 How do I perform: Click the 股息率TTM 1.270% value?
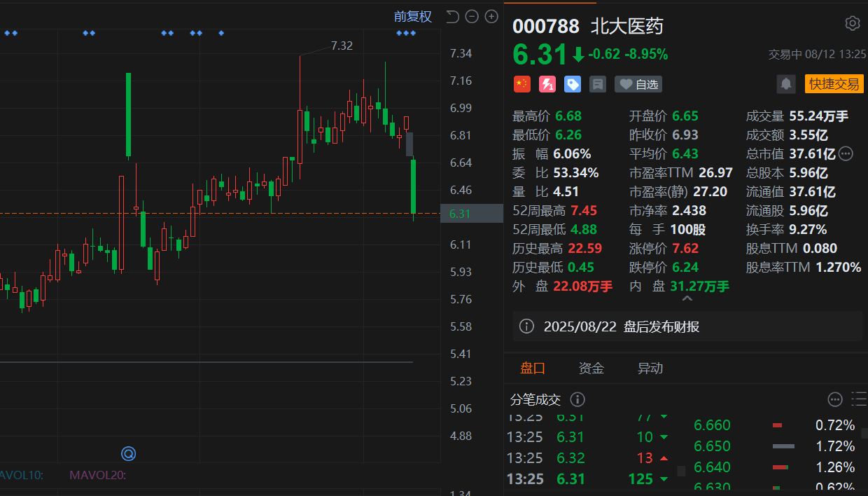838,267
